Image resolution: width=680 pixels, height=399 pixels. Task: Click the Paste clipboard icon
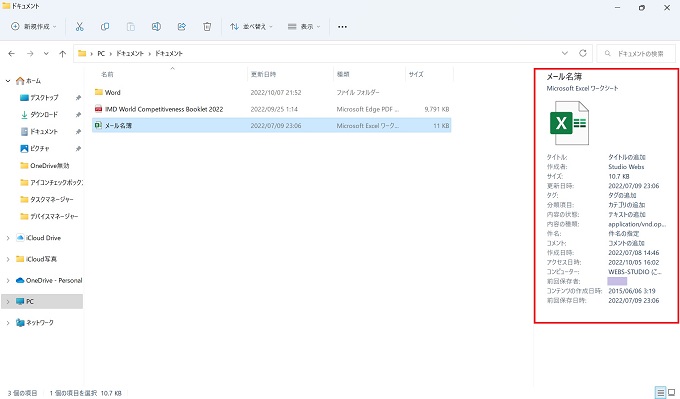tap(131, 26)
